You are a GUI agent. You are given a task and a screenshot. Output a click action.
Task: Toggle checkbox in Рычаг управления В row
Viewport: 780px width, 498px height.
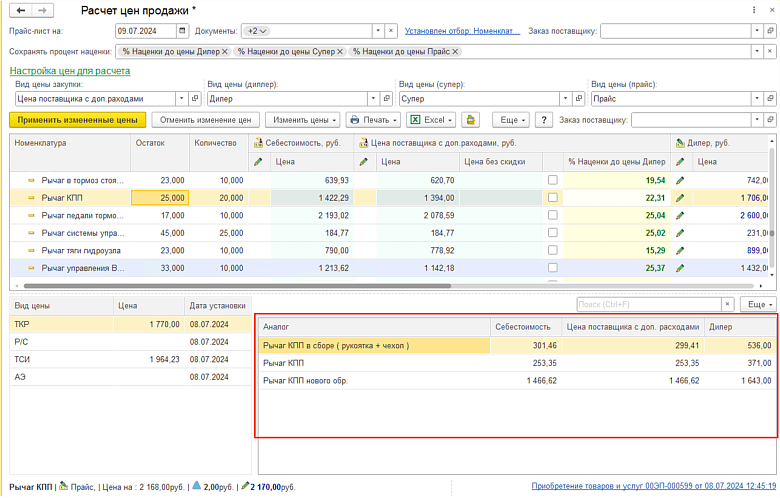point(552,268)
